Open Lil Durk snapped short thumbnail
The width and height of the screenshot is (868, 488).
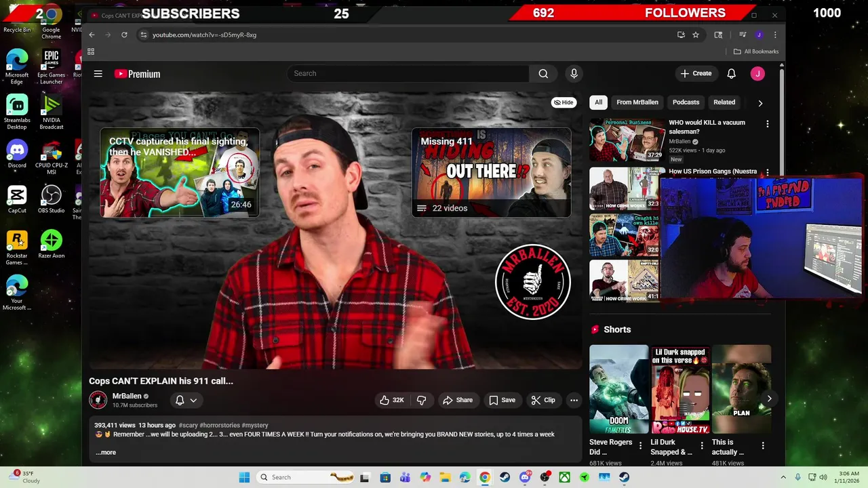(680, 390)
